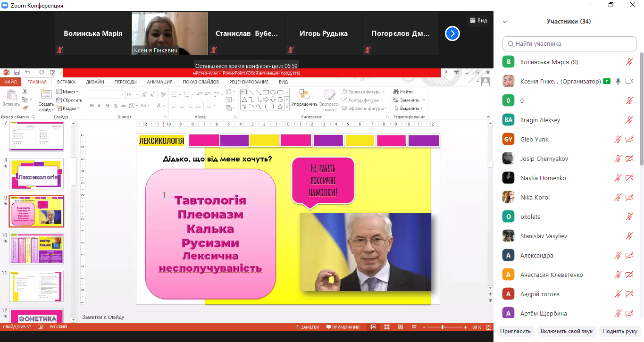Toggle normal view button in status bar
Image resolution: width=644 pixels, height=342 pixels.
tap(373, 327)
